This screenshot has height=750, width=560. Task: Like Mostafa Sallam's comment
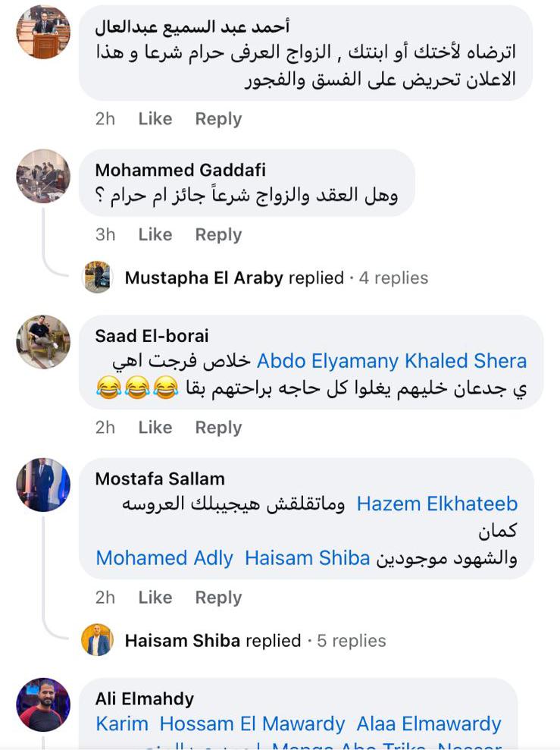pyautogui.click(x=155, y=598)
